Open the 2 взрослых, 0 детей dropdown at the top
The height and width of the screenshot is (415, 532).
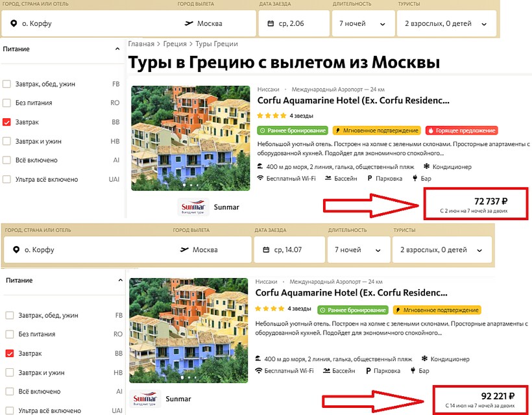point(446,23)
